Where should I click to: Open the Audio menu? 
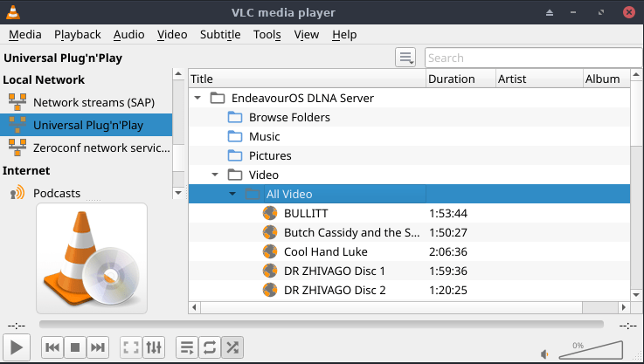(129, 34)
